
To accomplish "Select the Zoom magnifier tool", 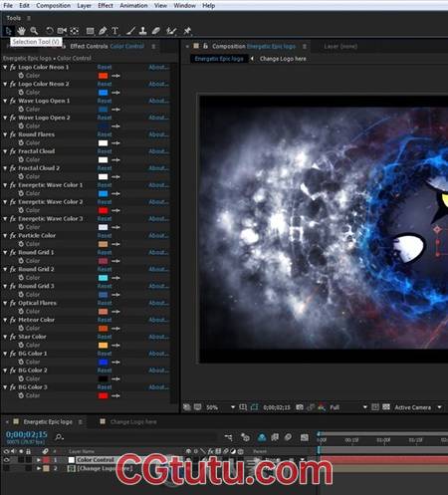I will click(x=34, y=31).
